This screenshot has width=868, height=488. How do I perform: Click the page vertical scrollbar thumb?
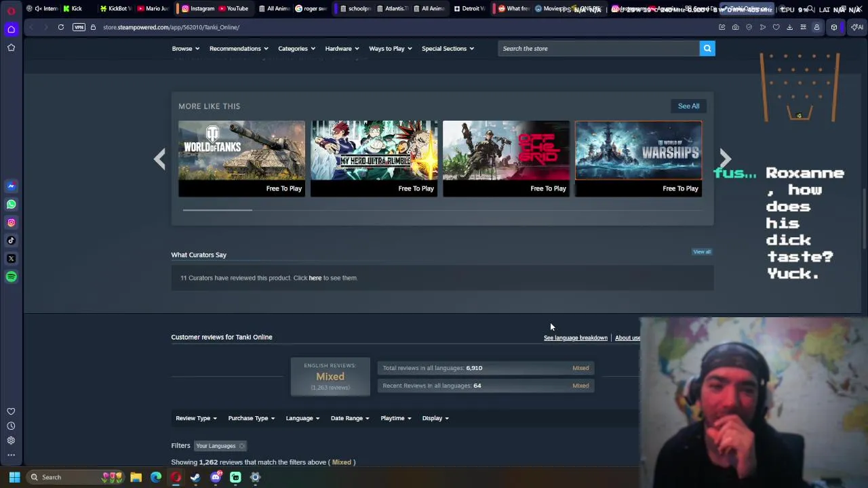tap(865, 219)
